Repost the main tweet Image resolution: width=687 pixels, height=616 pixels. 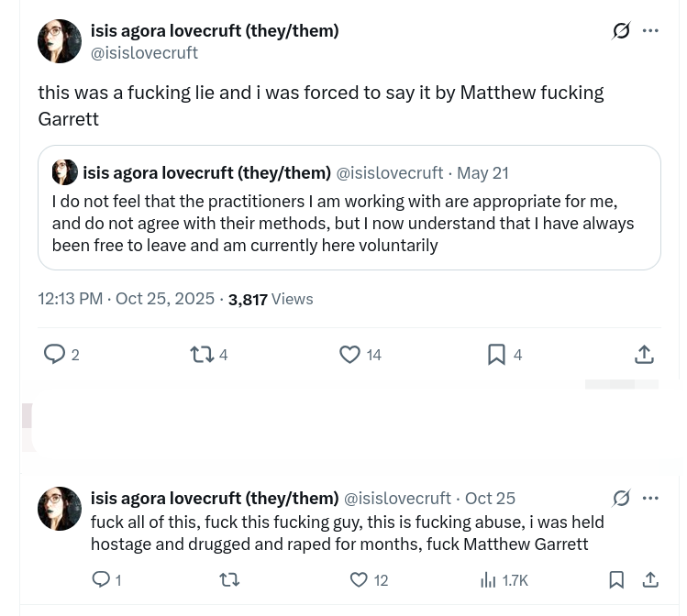click(201, 354)
